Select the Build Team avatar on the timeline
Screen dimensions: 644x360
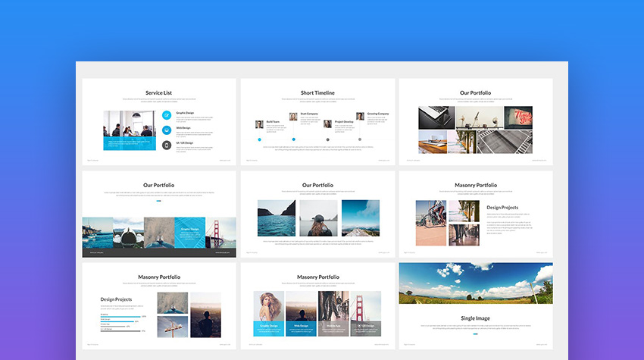coord(259,124)
